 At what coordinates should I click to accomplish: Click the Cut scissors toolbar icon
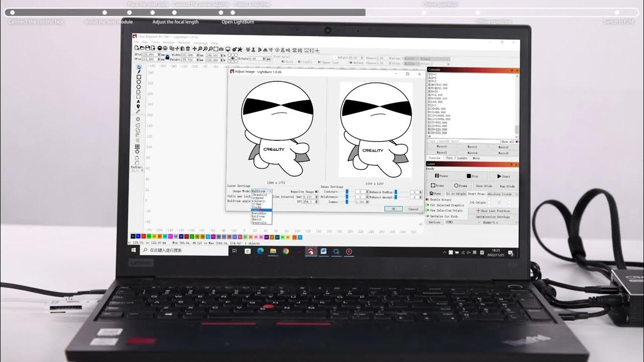point(177,49)
